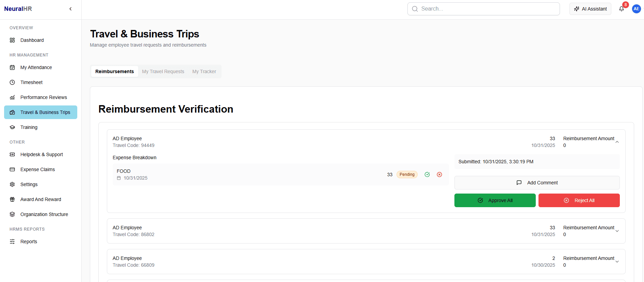This screenshot has height=282, width=644.
Task: Switch to the Reimbursements tab
Action: [114, 71]
